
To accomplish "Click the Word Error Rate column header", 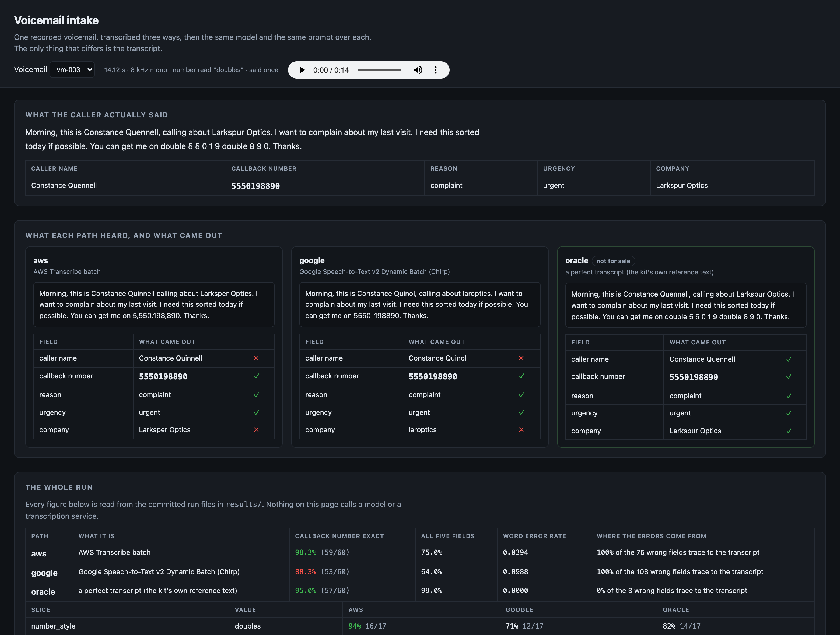I will [534, 536].
